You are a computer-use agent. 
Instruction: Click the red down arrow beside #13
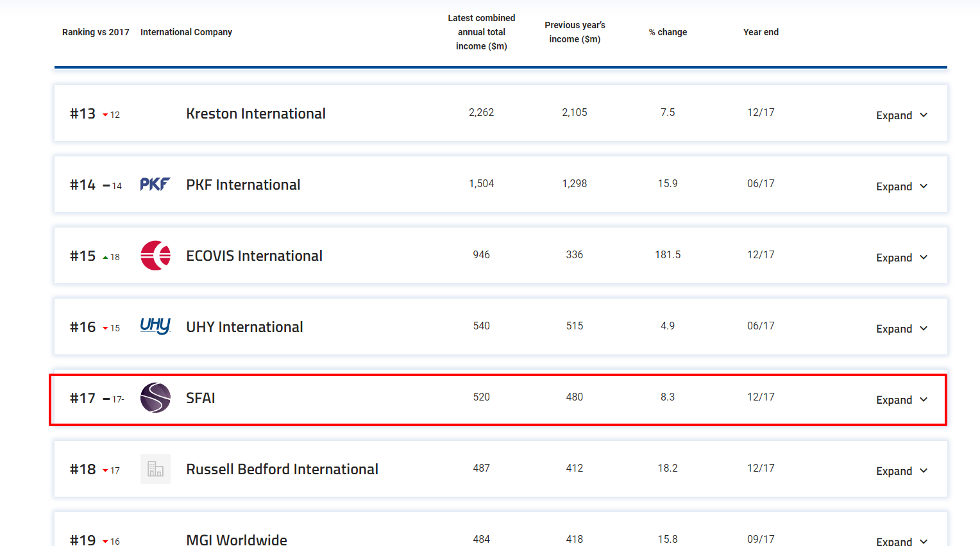(105, 115)
